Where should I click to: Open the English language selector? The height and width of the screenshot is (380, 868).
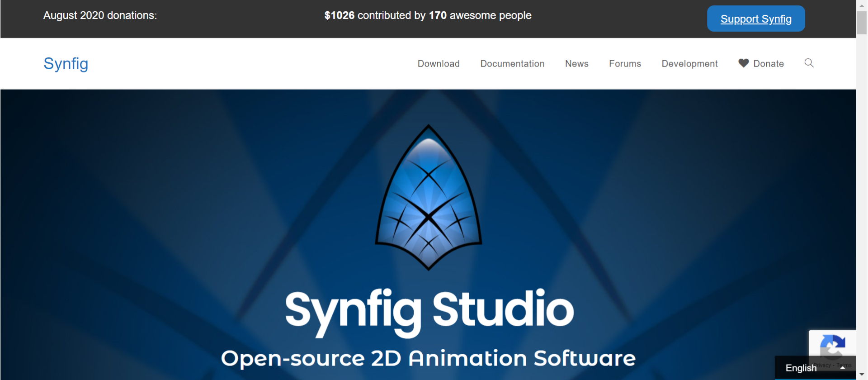(x=801, y=368)
